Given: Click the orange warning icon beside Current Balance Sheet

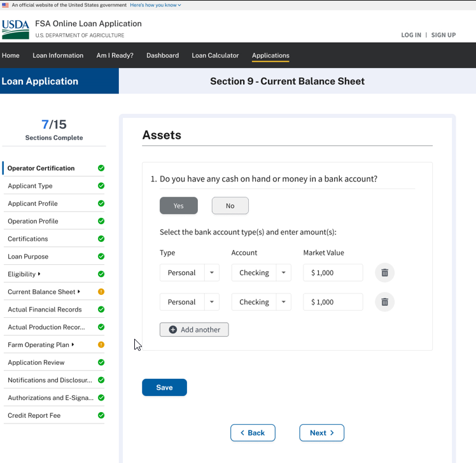Looking at the screenshot, I should pyautogui.click(x=101, y=292).
